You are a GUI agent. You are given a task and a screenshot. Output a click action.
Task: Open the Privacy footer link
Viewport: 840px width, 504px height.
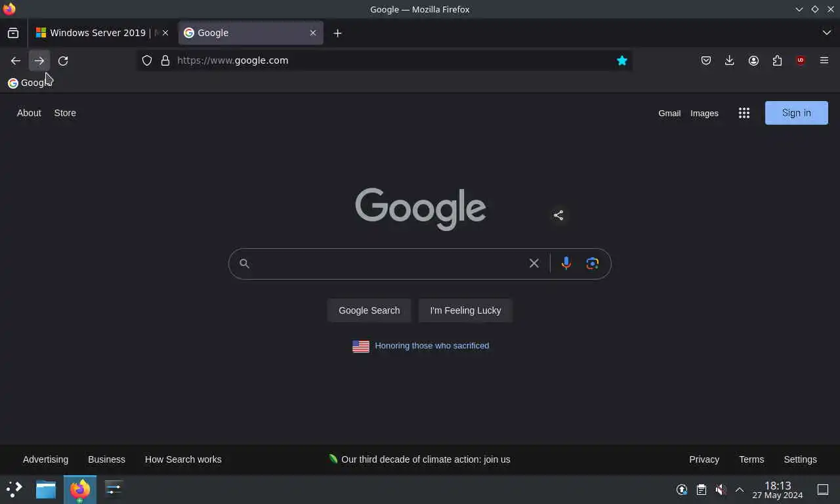click(704, 459)
